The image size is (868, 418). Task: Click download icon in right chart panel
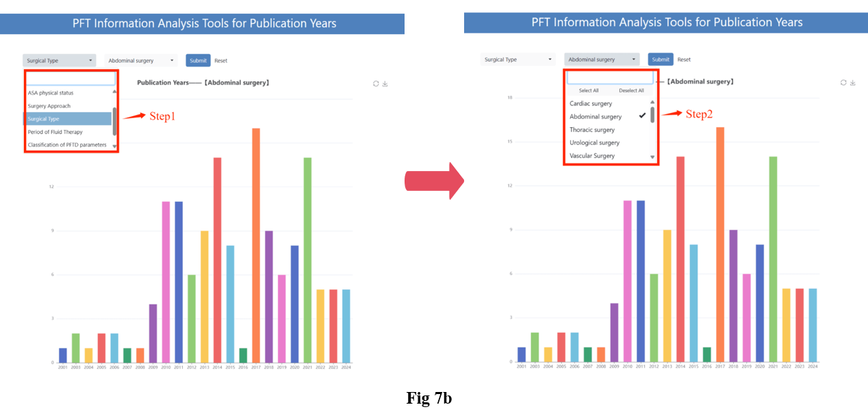point(852,82)
